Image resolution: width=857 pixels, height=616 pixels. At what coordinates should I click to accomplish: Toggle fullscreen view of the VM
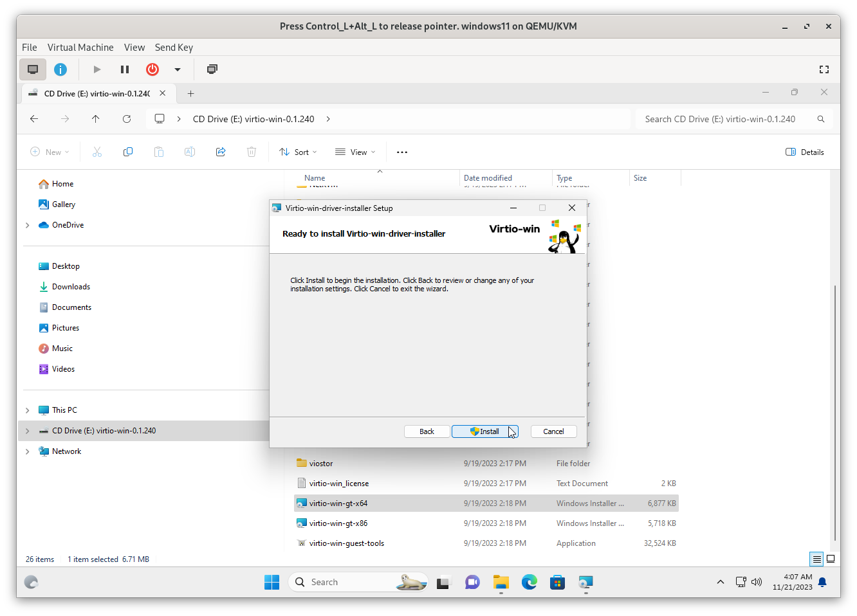point(824,69)
